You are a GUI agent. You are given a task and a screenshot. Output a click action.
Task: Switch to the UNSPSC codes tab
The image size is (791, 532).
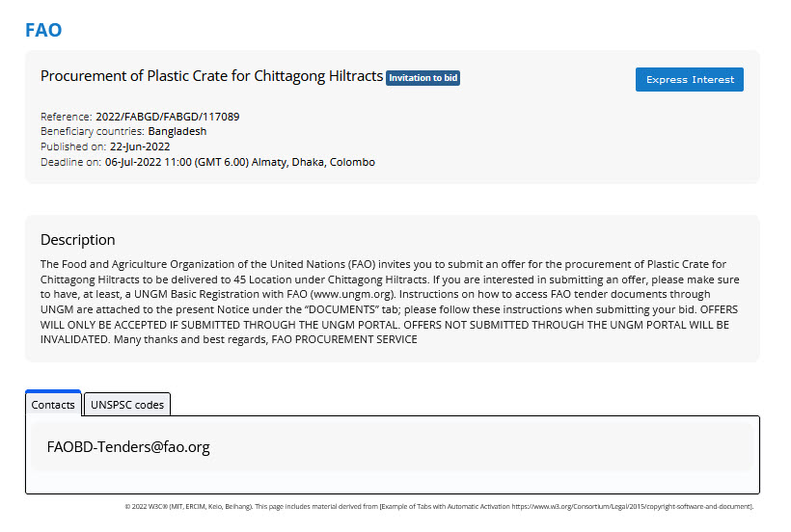pos(127,405)
